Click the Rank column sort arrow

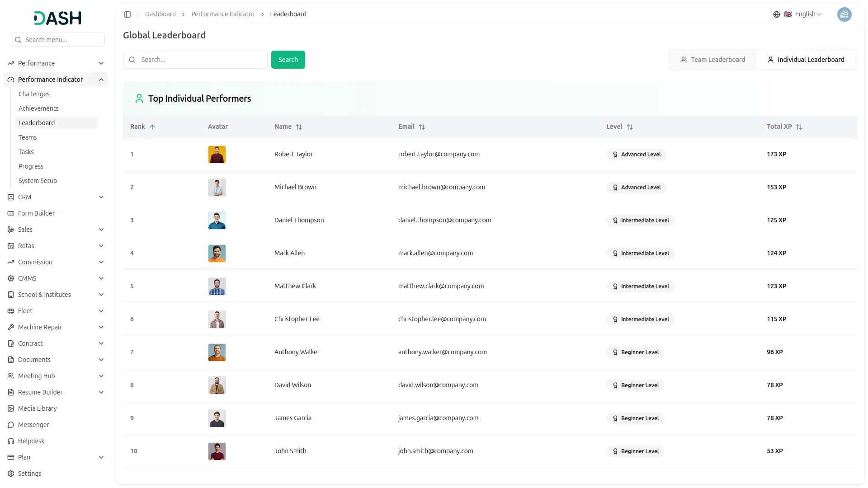[x=152, y=127]
